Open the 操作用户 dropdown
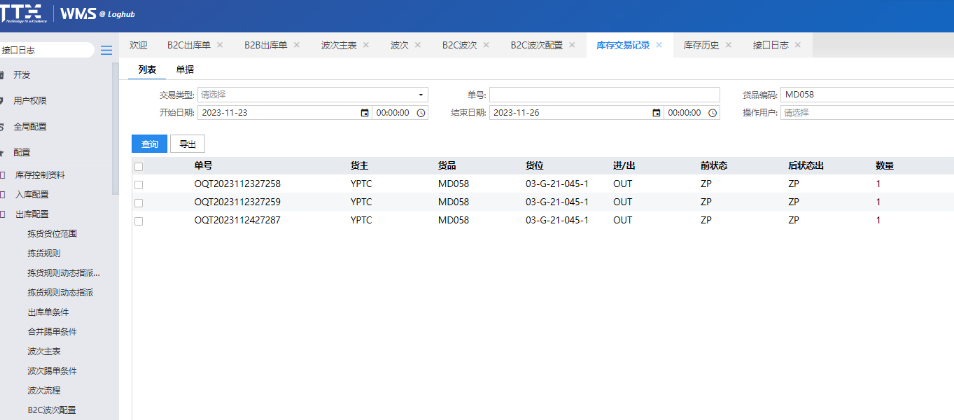The height and width of the screenshot is (420, 954). (x=866, y=113)
